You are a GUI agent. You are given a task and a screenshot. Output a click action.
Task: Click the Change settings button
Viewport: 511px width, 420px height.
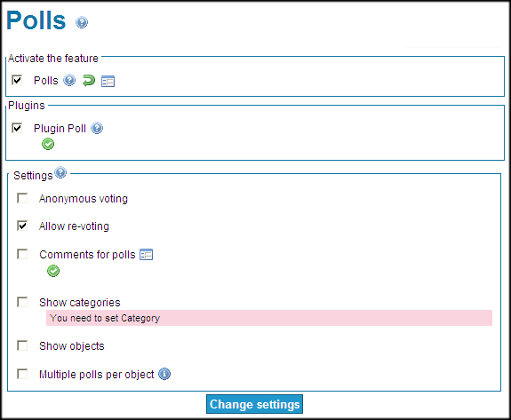click(254, 404)
